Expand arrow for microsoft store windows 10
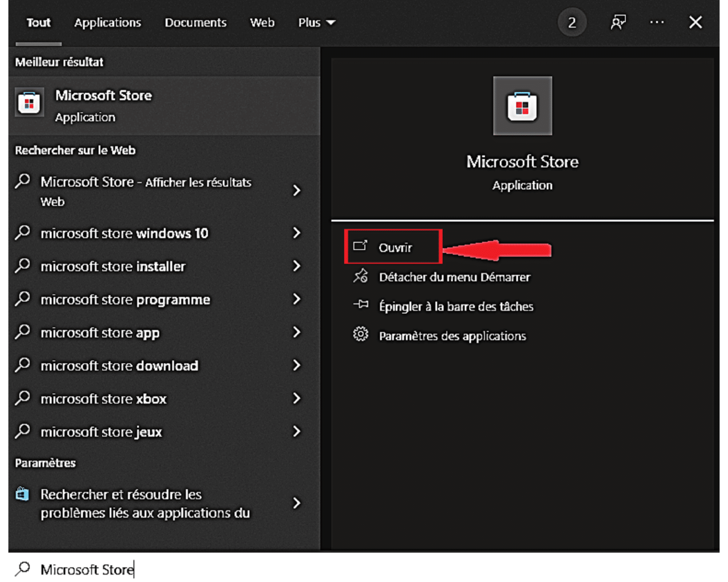Screen dimensions: 728x582 tap(297, 233)
